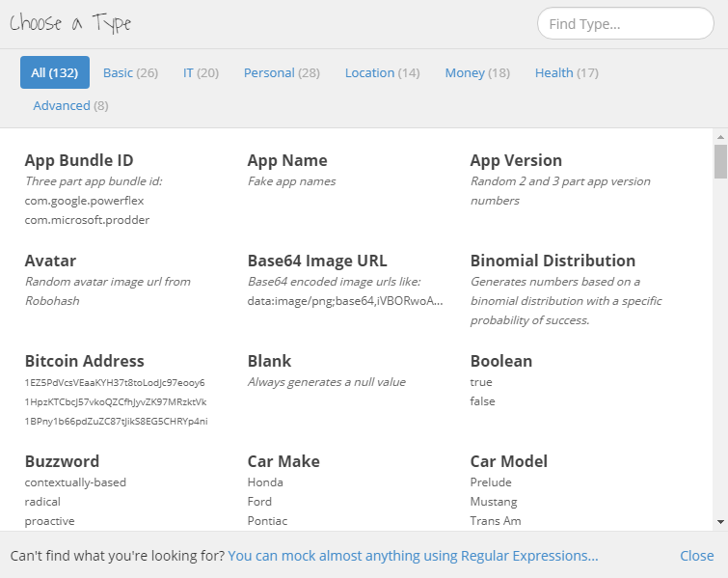Select the Bitcoin Address type
The height and width of the screenshot is (578, 728).
(x=85, y=361)
